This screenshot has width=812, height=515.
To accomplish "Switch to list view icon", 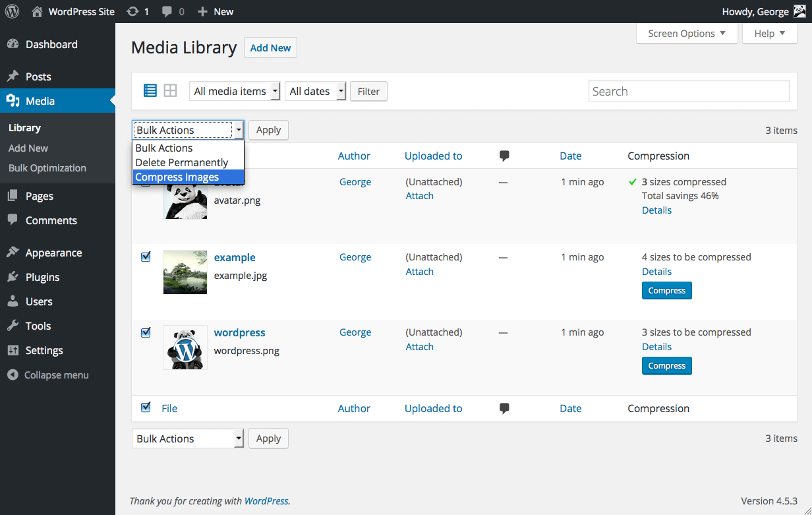I will [x=150, y=91].
